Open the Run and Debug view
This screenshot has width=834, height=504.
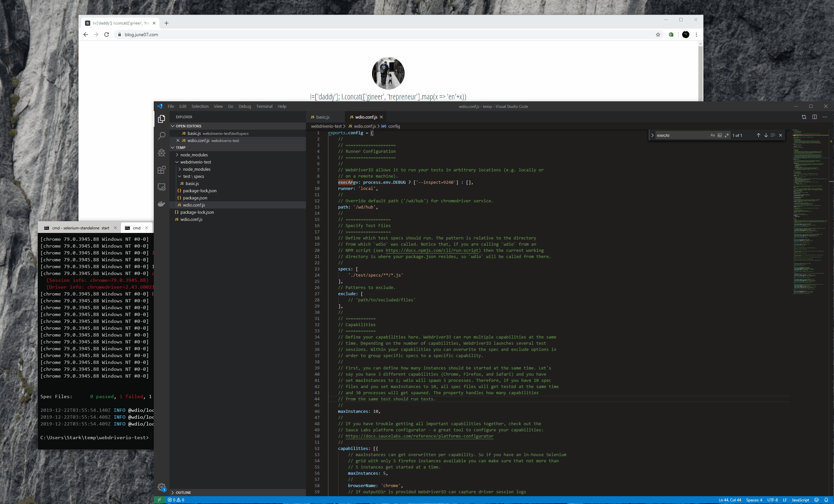click(x=162, y=153)
